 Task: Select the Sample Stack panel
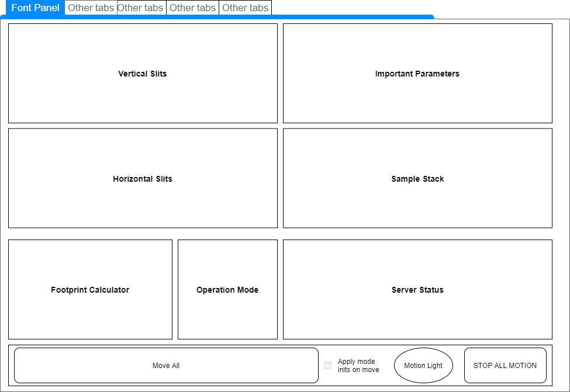pyautogui.click(x=417, y=178)
